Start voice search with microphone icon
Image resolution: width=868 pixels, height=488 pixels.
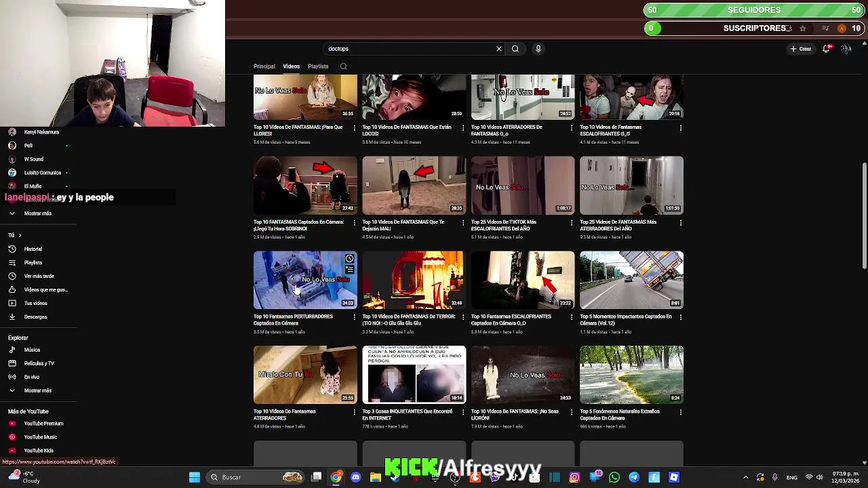pos(538,49)
